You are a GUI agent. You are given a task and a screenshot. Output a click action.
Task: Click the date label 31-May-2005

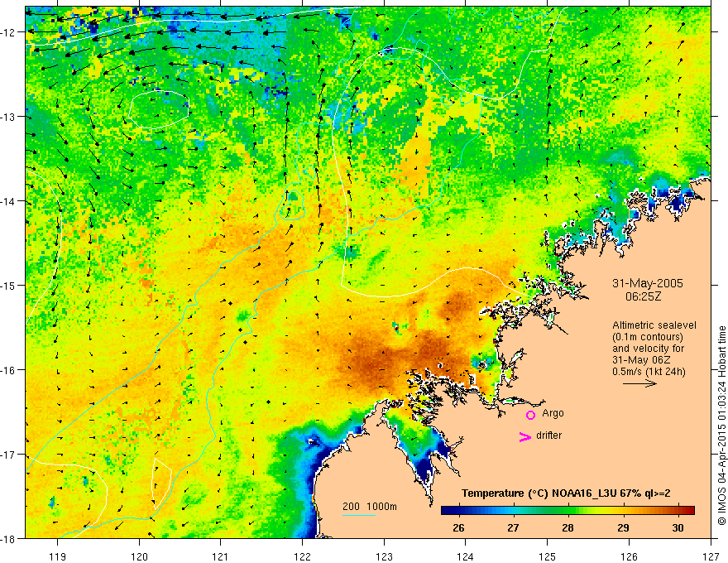647,283
